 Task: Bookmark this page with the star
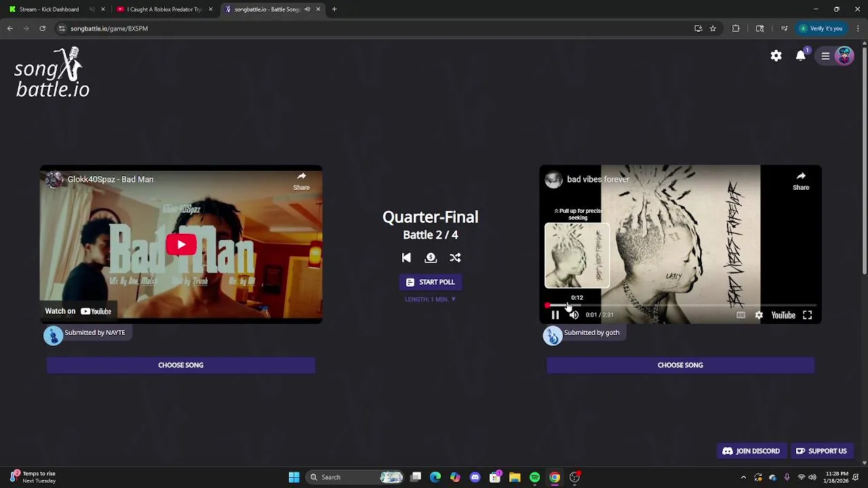click(x=713, y=28)
